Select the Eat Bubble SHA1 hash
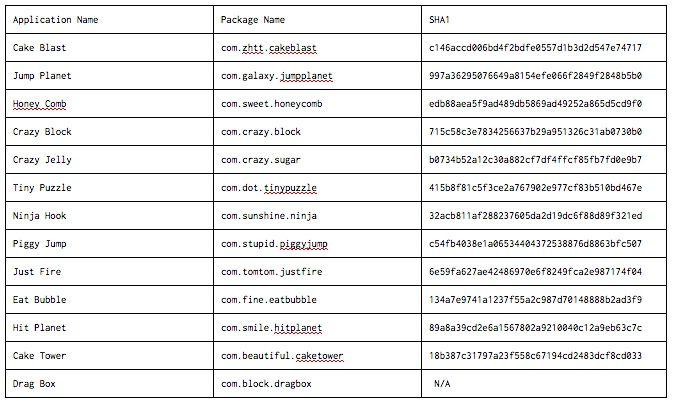 [536, 300]
